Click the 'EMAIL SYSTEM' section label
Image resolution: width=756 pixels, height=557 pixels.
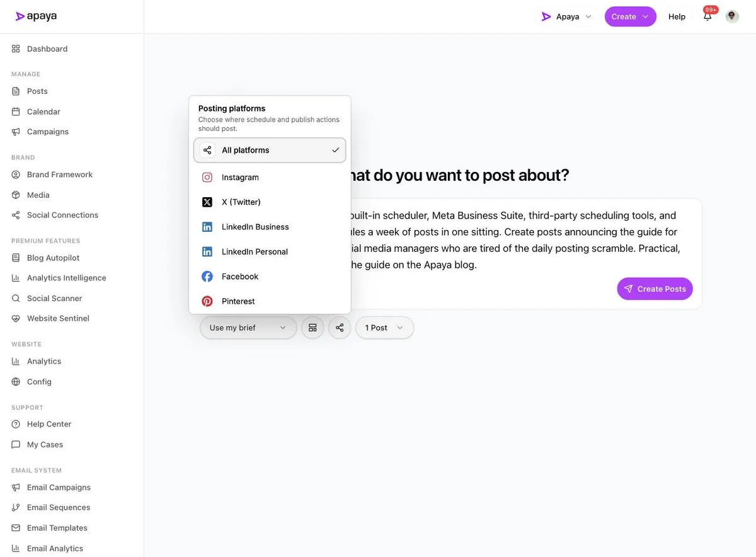(37, 470)
